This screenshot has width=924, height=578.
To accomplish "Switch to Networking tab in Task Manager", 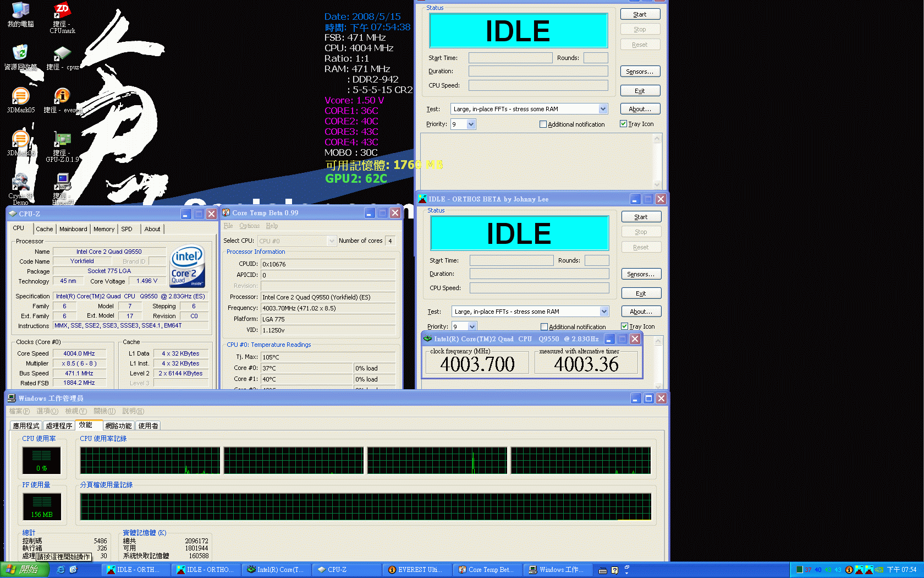I will (118, 426).
